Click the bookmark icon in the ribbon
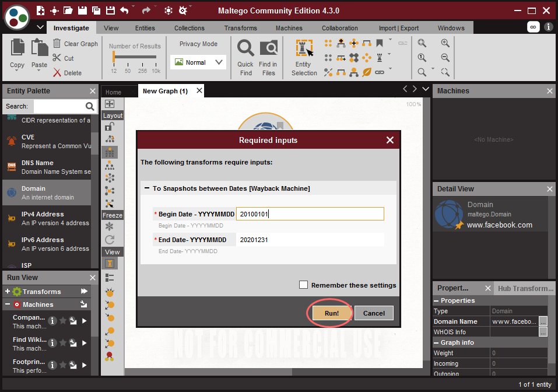This screenshot has height=392, width=558. pos(380,43)
